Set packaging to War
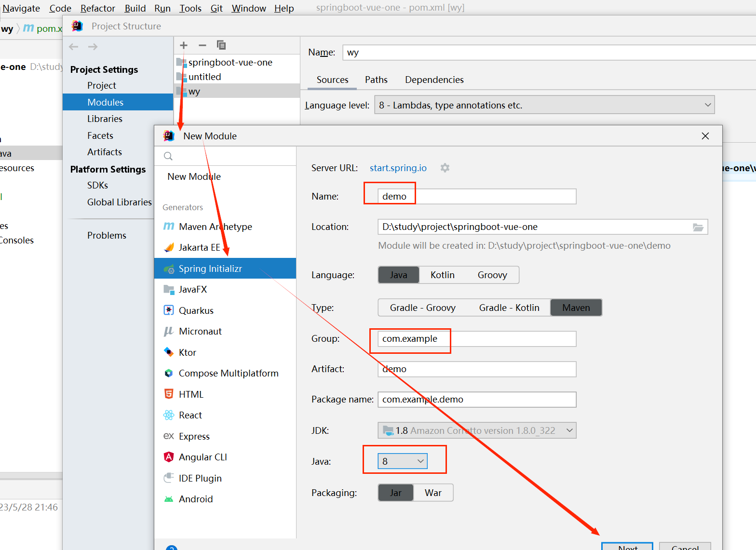756x550 pixels. (433, 493)
